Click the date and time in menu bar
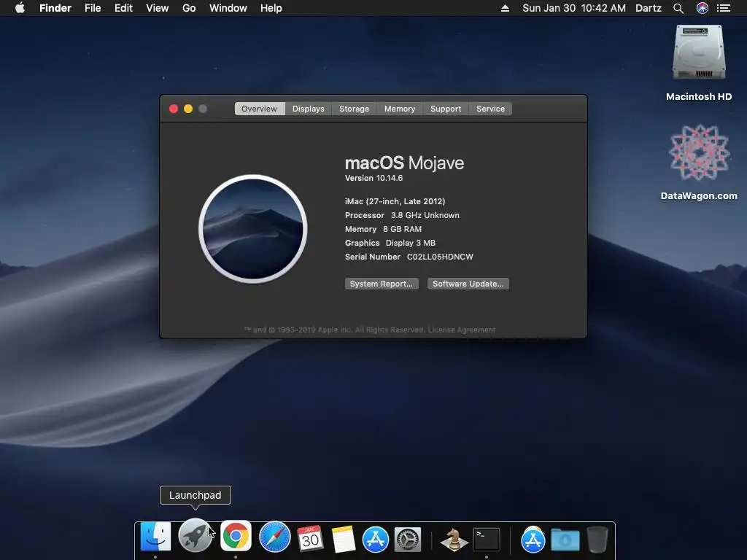The height and width of the screenshot is (560, 747). point(574,8)
